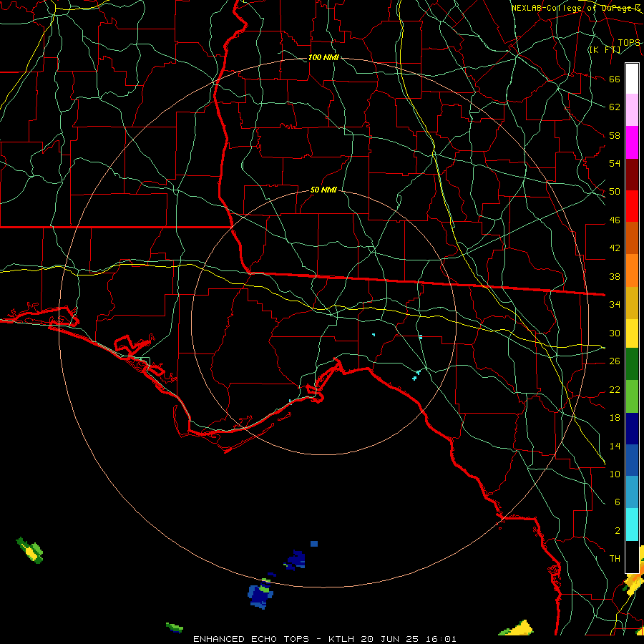Screen dimensions: 644x644
Task: Click the 50 value on the legend scale
Action: (x=615, y=192)
